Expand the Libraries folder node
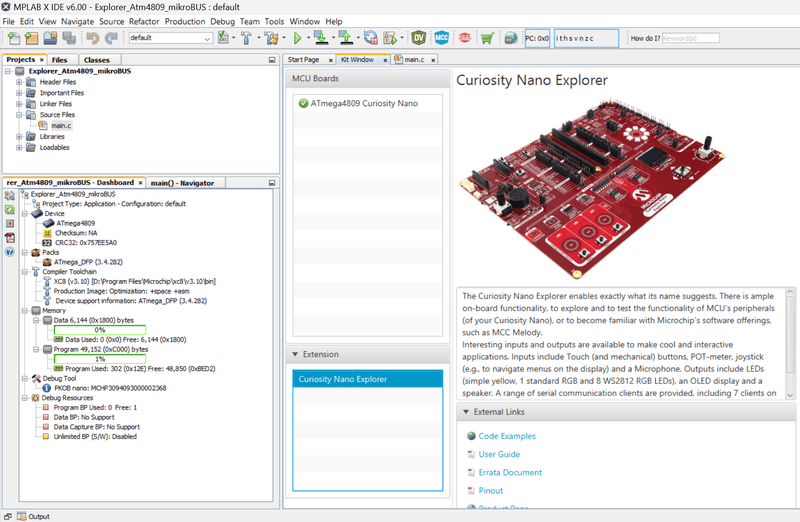Screen dimensions: 800x522 click(x=19, y=137)
